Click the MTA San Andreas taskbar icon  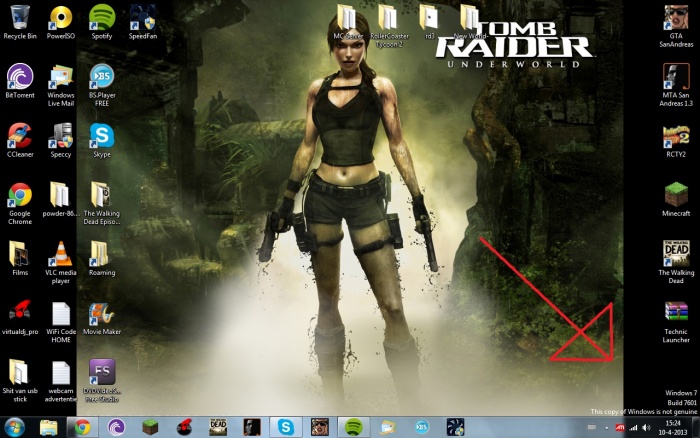[x=252, y=427]
